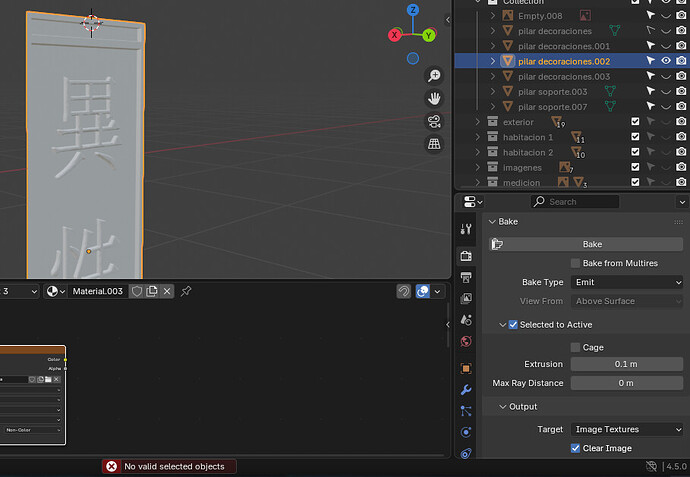Click the Material.003 name field

pos(98,291)
